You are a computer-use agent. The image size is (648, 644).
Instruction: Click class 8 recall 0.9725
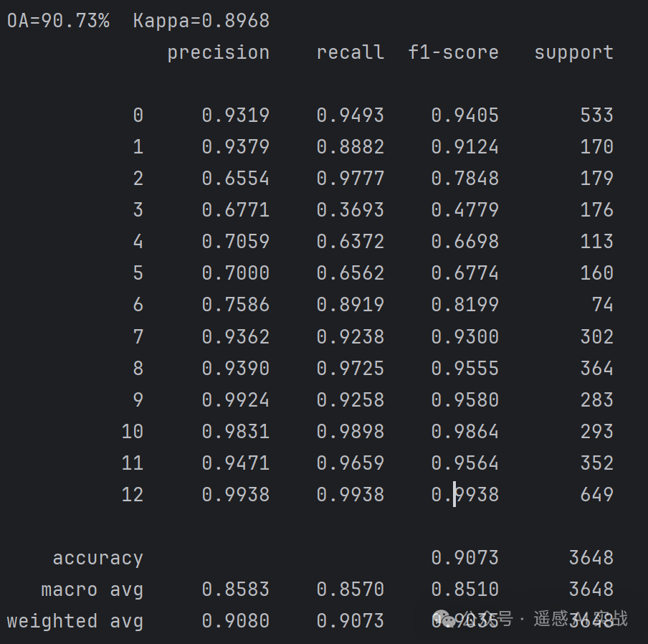point(351,369)
